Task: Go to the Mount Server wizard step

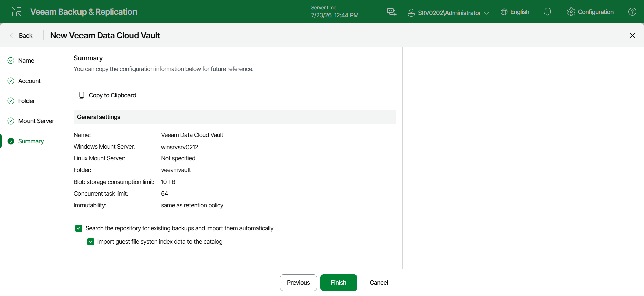Action: pos(36,121)
